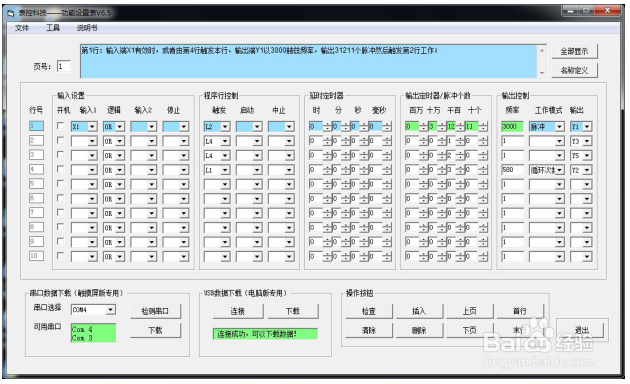Click 下载 in the serial port group

pos(155,330)
